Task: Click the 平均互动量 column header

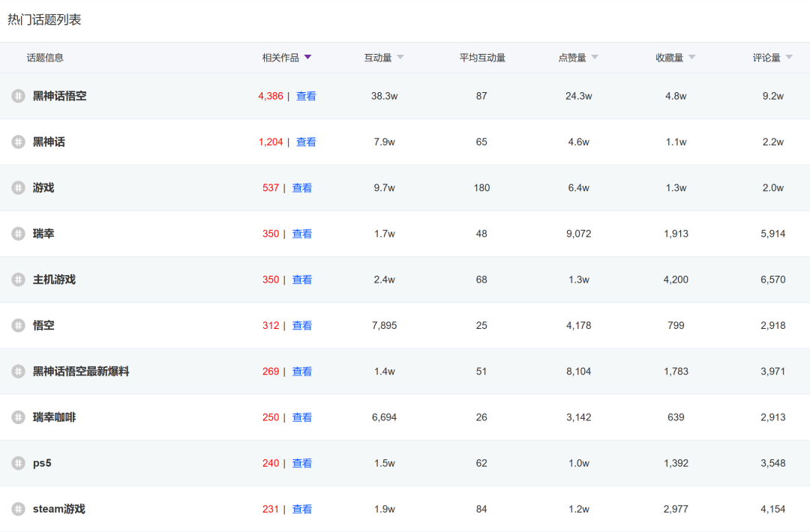Action: tap(482, 58)
